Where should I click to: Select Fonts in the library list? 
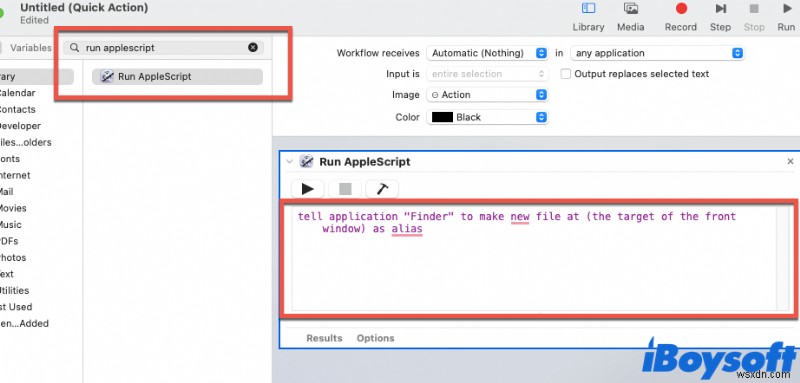coord(10,159)
